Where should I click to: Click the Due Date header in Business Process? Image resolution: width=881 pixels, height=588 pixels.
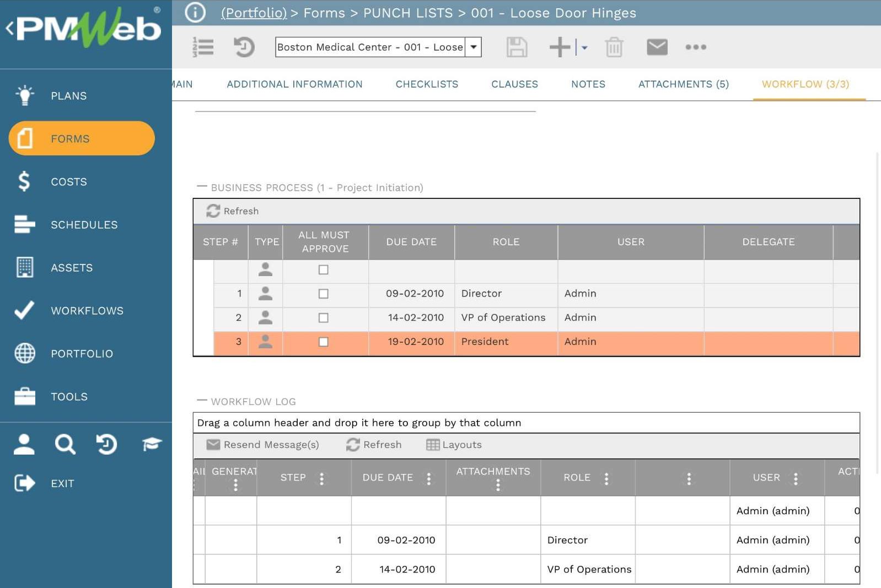(x=411, y=242)
